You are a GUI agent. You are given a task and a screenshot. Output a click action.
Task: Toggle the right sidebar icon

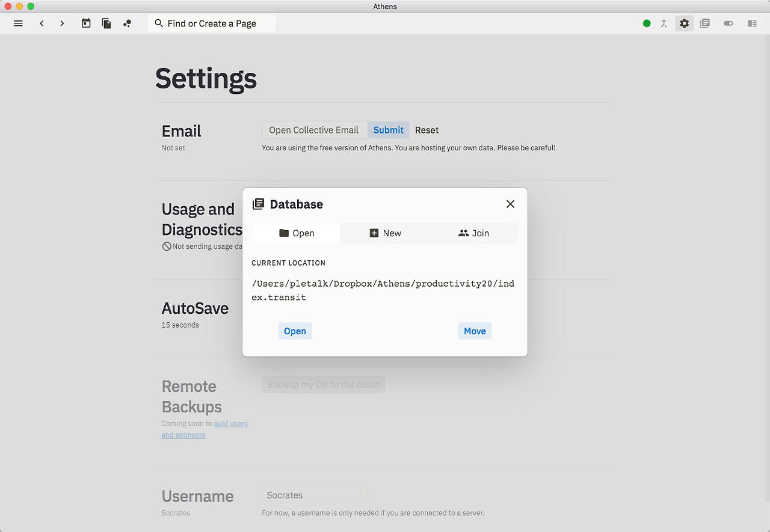(x=752, y=23)
